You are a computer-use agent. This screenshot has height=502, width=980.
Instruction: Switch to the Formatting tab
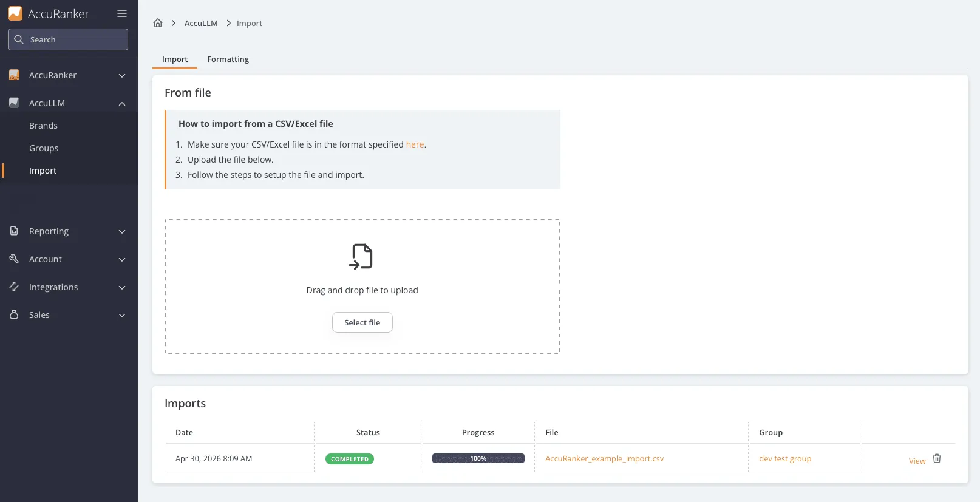coord(228,59)
